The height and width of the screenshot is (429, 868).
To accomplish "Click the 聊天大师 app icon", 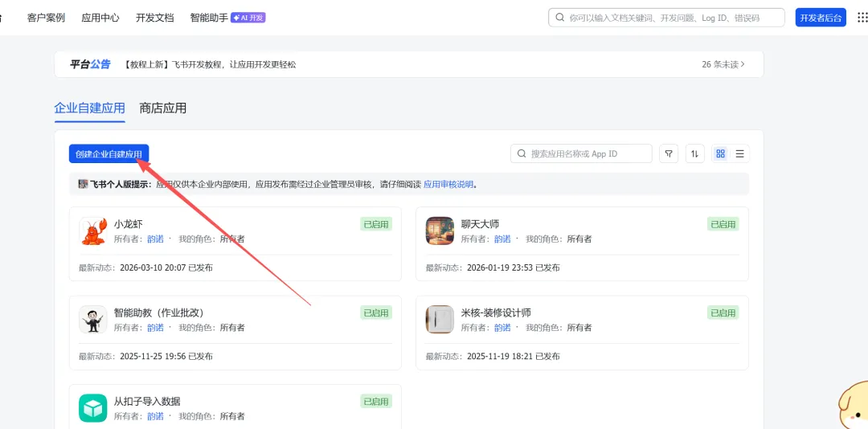I will [x=440, y=231].
